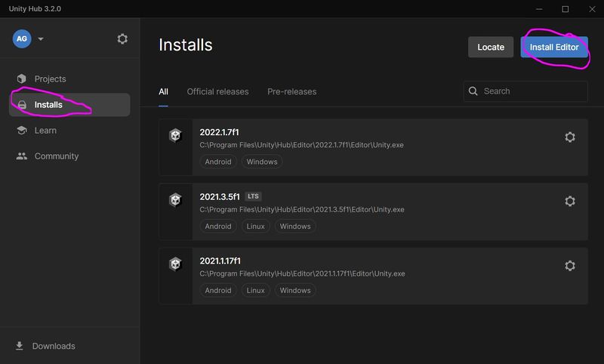Image resolution: width=604 pixels, height=364 pixels.
Task: Select the 2021.1.17f1 version title
Action: pos(220,261)
